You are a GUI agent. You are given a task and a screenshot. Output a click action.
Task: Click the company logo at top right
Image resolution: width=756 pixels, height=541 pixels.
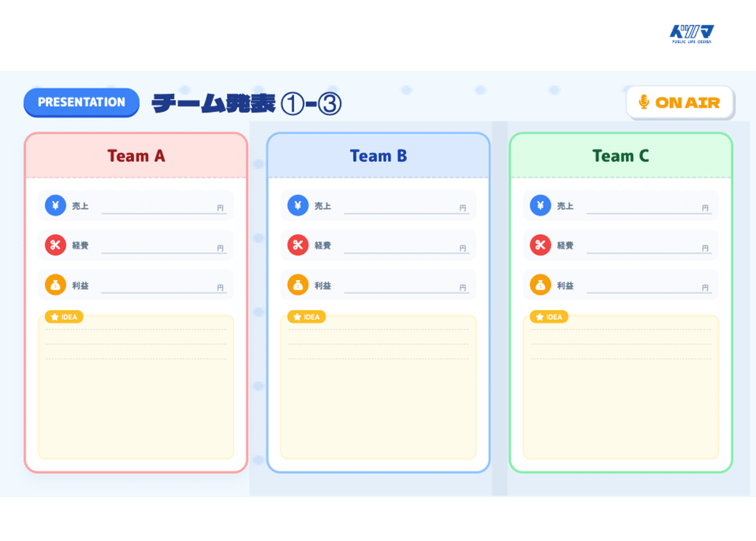click(691, 34)
